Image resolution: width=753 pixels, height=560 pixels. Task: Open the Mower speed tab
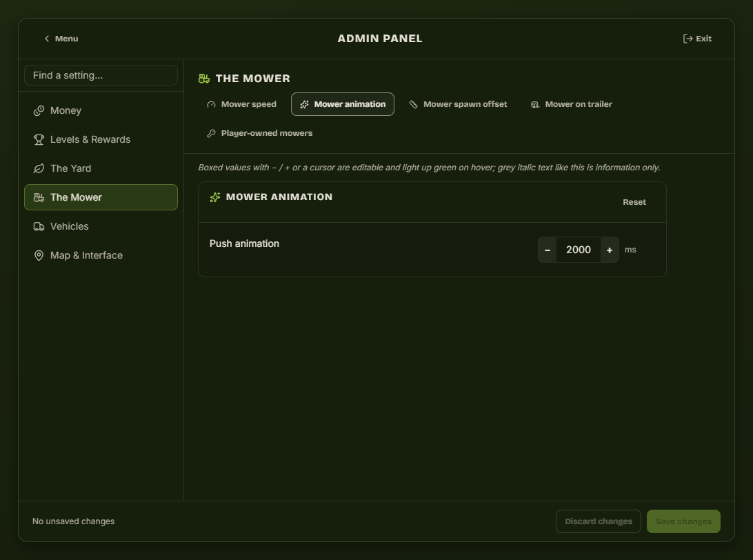(241, 104)
